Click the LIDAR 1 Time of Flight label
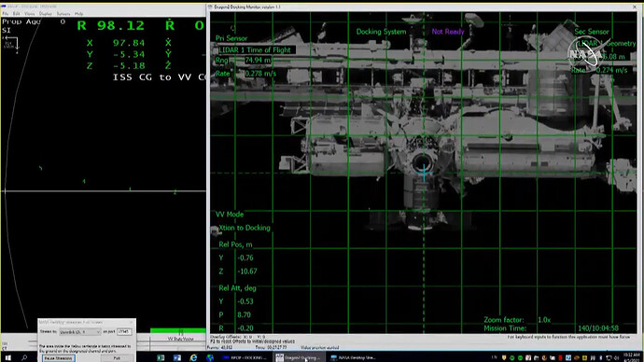644x362 pixels. [255, 49]
